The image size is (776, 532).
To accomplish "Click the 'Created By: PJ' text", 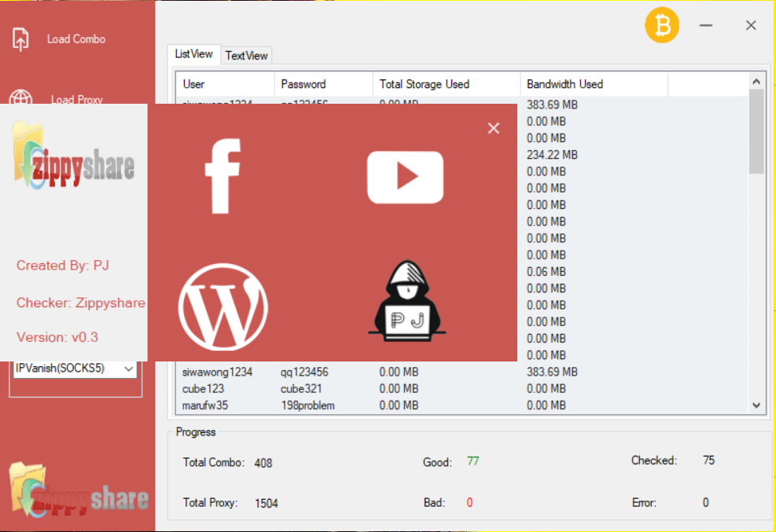I will pos(63,266).
